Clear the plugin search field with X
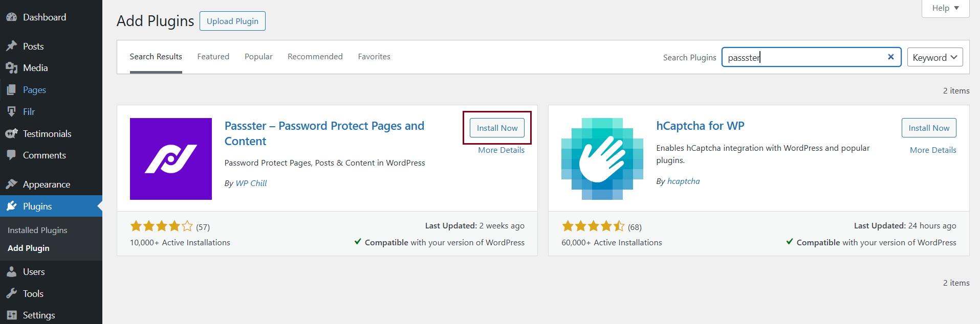 tap(890, 57)
